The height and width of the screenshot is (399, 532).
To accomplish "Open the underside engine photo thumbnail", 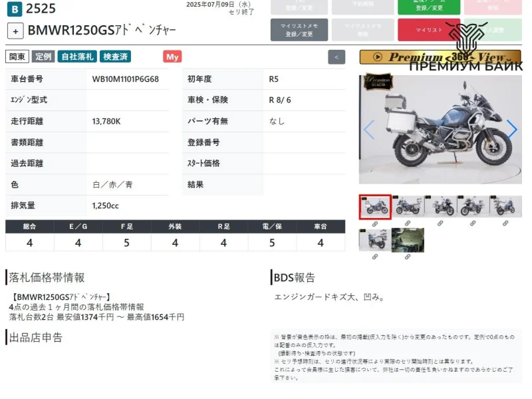I will click(x=408, y=240).
